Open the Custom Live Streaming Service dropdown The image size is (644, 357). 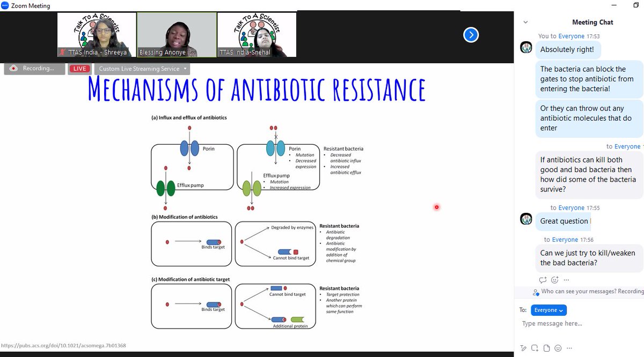[142, 69]
